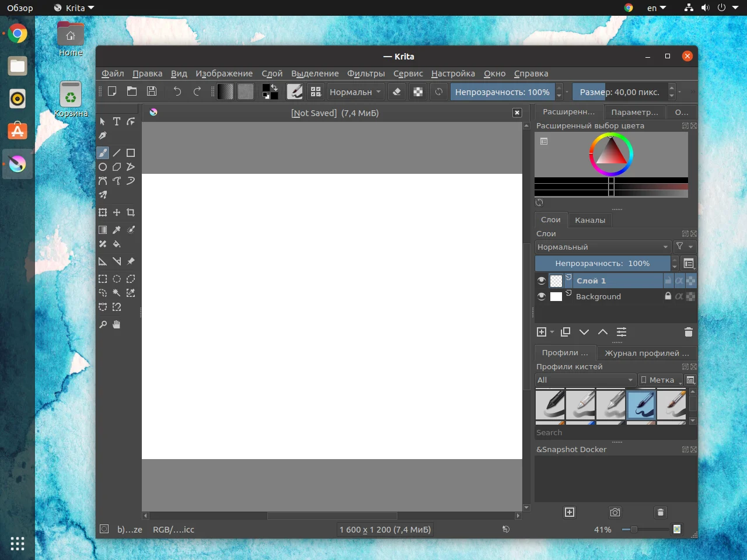Viewport: 747px width, 560px height.
Task: Hide the Background layer via eye icon
Action: [542, 296]
